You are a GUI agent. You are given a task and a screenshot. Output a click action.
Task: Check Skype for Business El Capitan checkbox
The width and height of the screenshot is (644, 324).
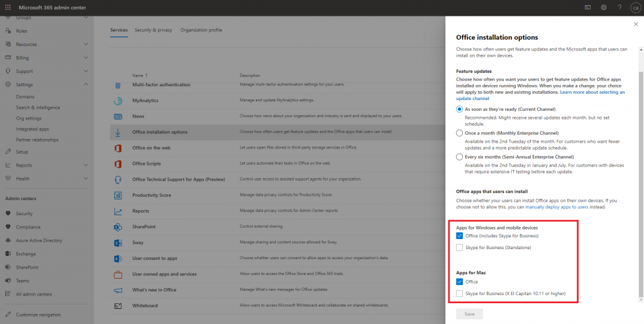point(460,294)
